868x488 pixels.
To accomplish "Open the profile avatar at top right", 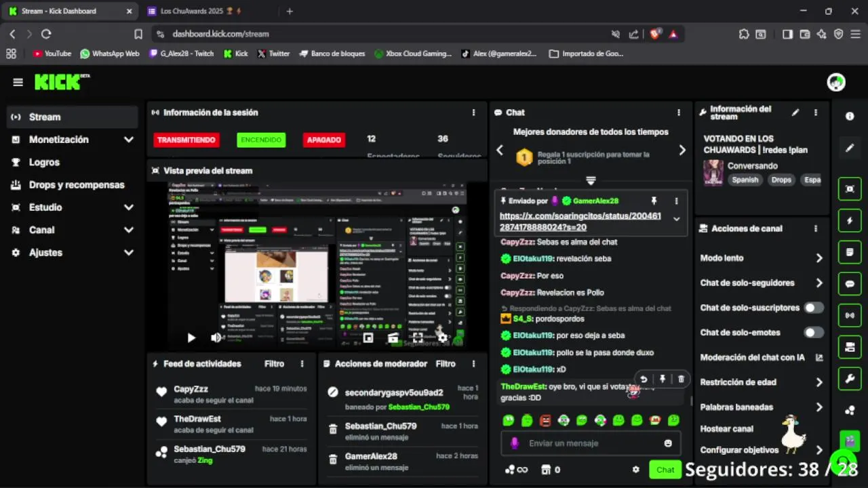I will (x=836, y=82).
